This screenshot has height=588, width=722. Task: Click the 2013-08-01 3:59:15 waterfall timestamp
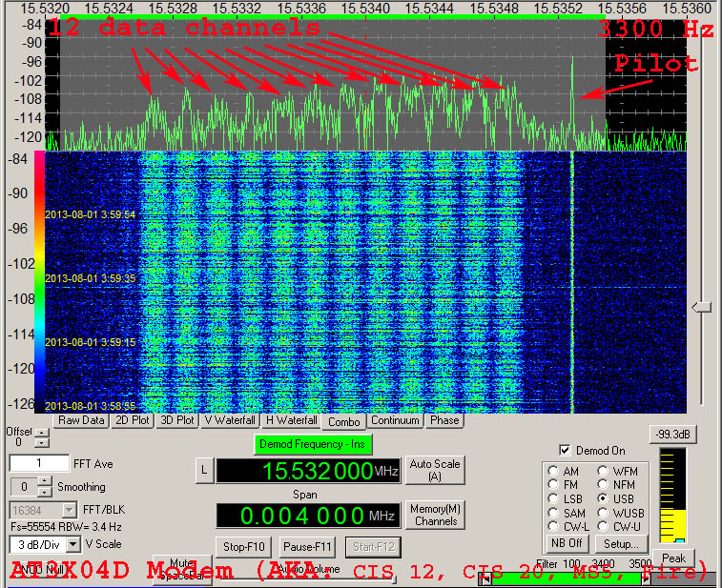tap(91, 342)
